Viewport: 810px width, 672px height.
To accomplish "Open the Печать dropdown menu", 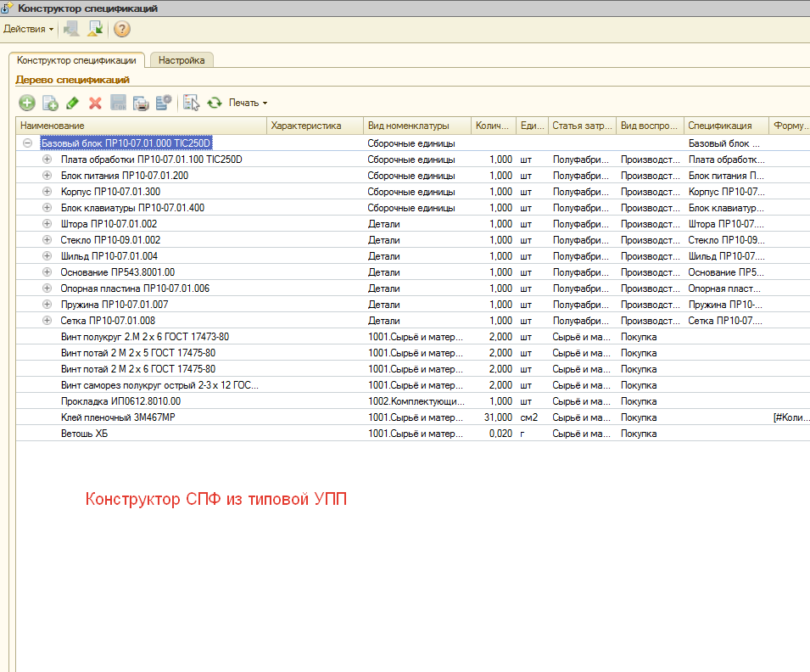I will pos(248,103).
